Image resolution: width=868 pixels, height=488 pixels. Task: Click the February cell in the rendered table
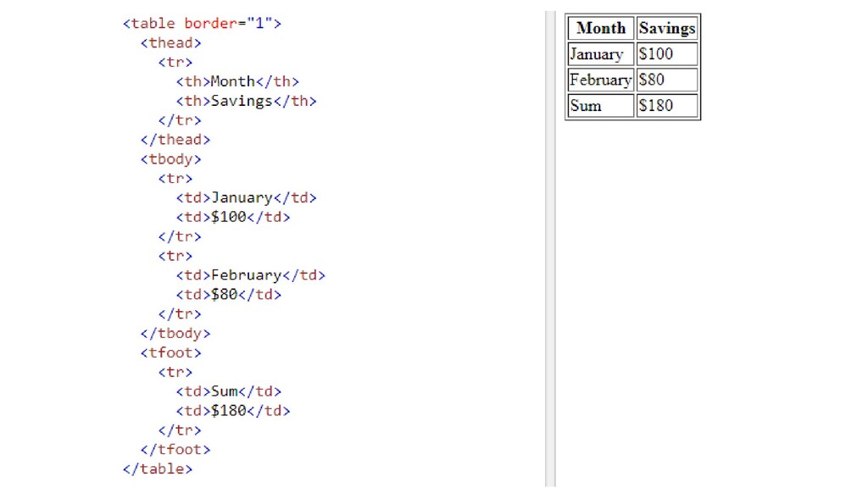(x=601, y=80)
